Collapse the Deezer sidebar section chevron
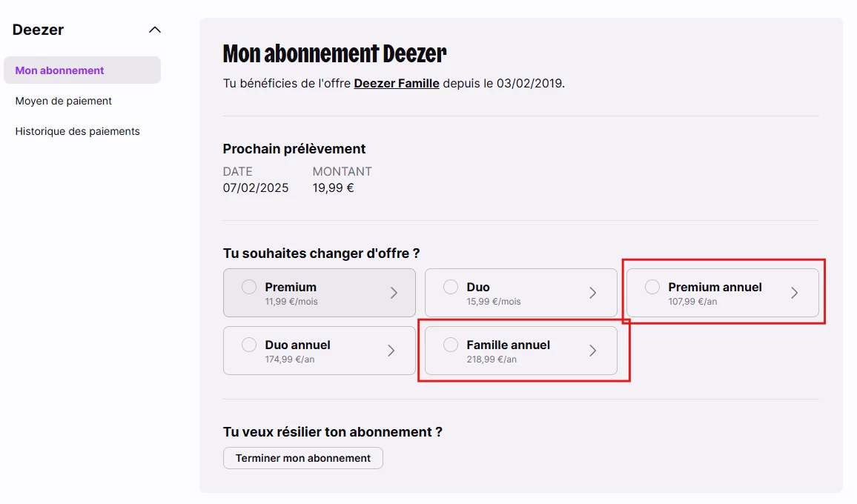857x504 pixels. (x=154, y=30)
